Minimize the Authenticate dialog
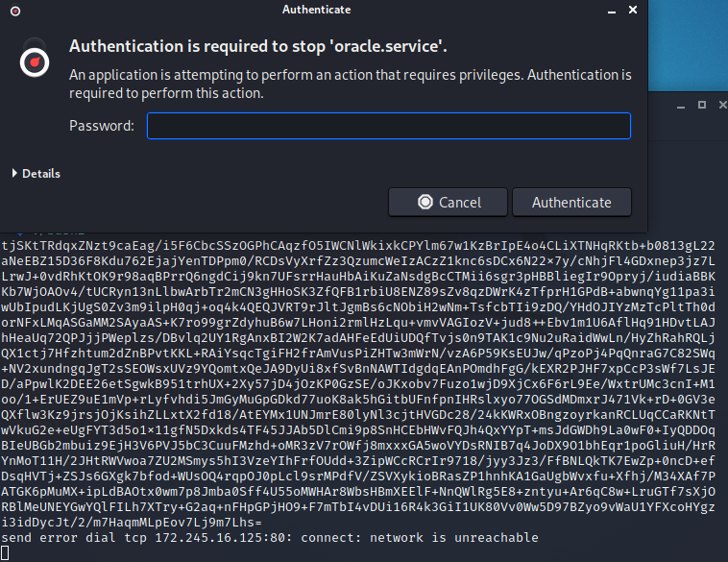This screenshot has width=728, height=562. (612, 11)
